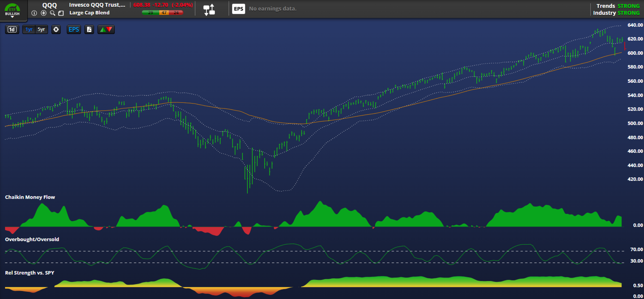Expand the ETF Bullish rating gauge dropdown
The height and width of the screenshot is (299, 644).
(12, 10)
